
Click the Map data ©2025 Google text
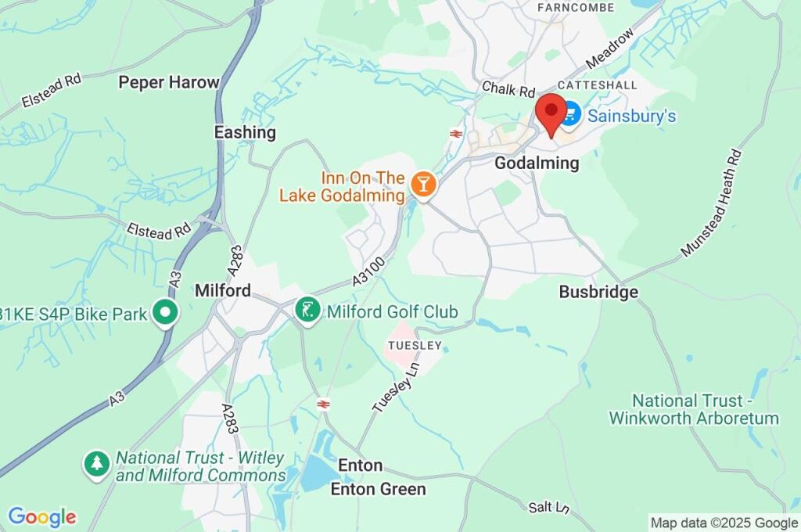tap(724, 523)
